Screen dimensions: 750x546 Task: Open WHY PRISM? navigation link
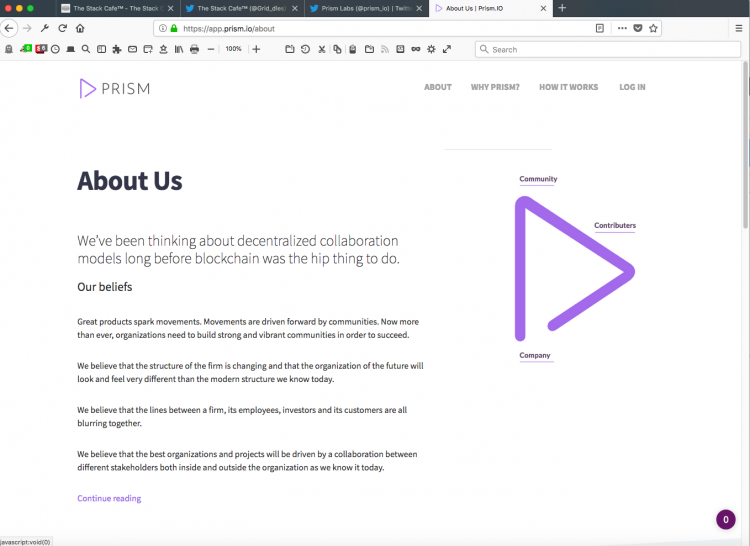[x=495, y=87]
